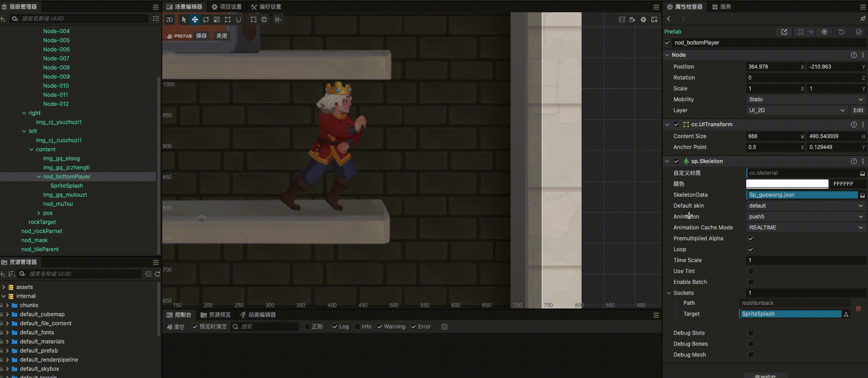Refresh the assets panel

[157, 274]
